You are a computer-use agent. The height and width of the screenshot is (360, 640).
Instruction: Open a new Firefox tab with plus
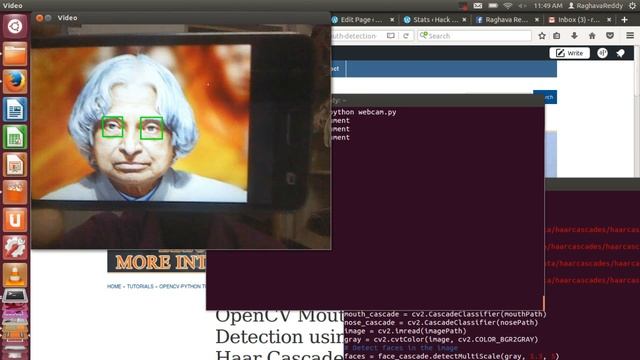pyautogui.click(x=624, y=20)
